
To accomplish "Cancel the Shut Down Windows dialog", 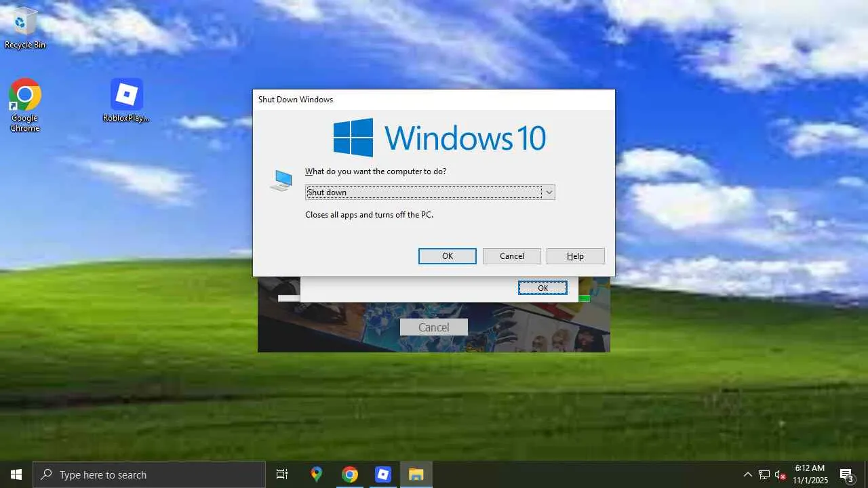I will (512, 256).
